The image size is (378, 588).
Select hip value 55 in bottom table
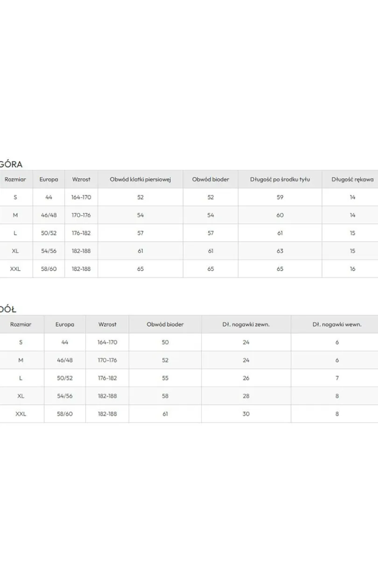click(x=165, y=378)
